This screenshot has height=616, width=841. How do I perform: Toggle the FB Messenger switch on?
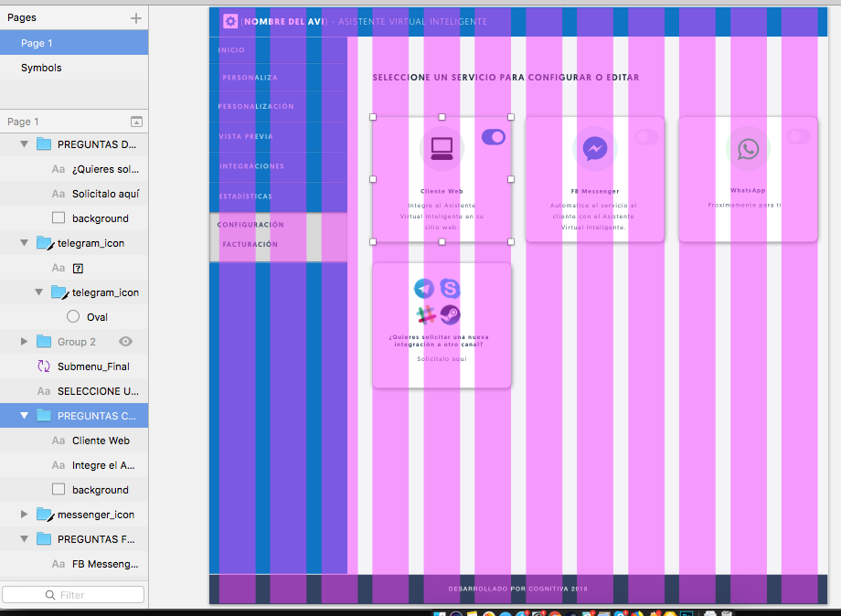click(x=647, y=137)
